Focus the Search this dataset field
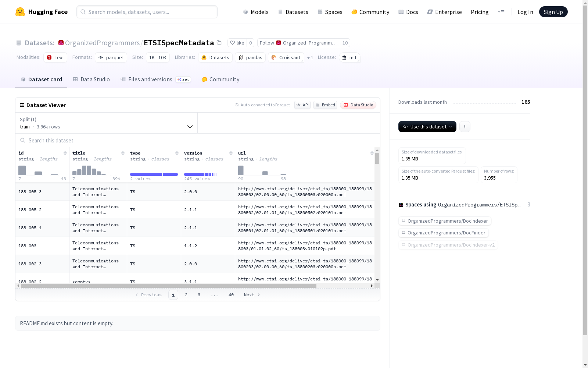Image resolution: width=588 pixels, height=368 pixels. pos(198,140)
